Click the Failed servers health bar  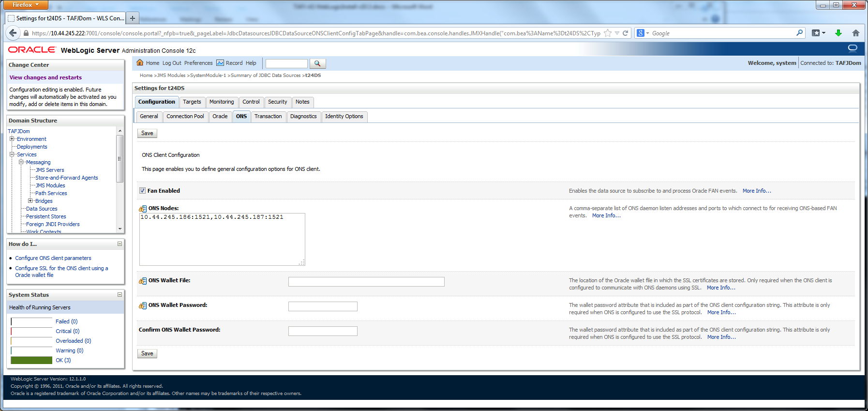coord(31,321)
